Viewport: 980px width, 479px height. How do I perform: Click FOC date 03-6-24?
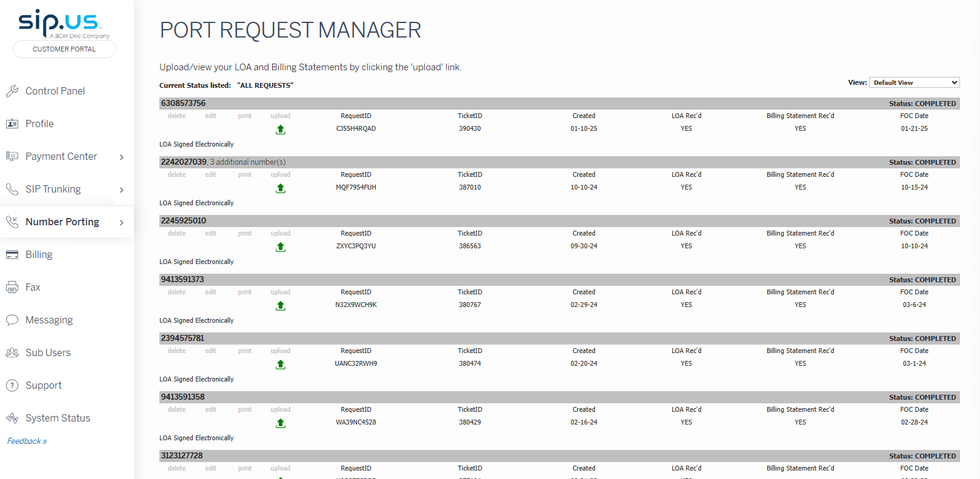pos(915,305)
